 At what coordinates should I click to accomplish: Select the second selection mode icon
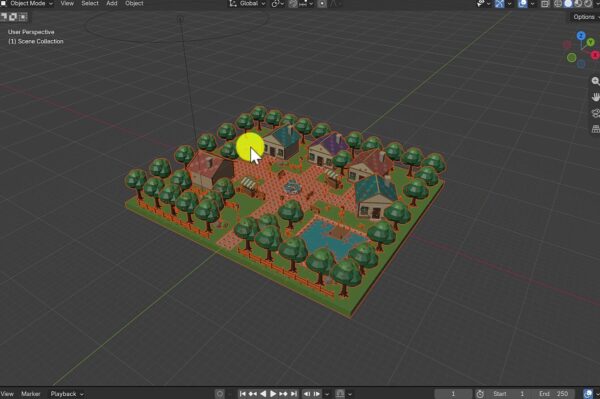pos(13,17)
